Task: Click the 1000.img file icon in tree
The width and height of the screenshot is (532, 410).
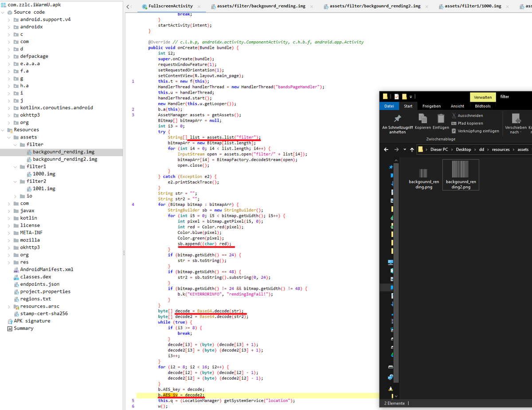Action: (29, 174)
